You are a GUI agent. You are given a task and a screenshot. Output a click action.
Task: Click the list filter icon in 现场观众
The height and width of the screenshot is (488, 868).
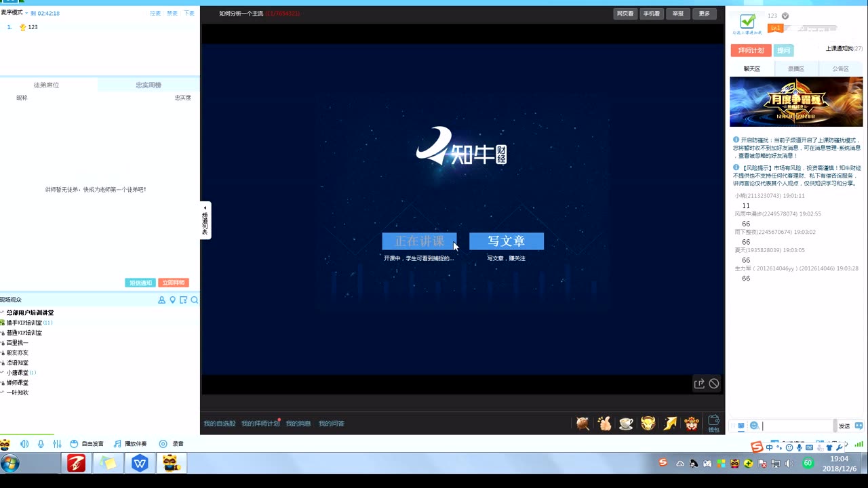(x=183, y=300)
